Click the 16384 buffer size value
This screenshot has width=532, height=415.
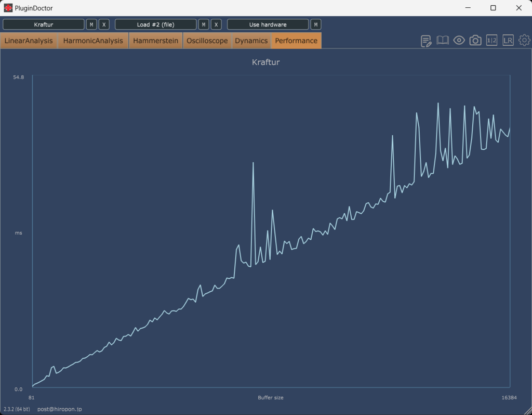509,398
